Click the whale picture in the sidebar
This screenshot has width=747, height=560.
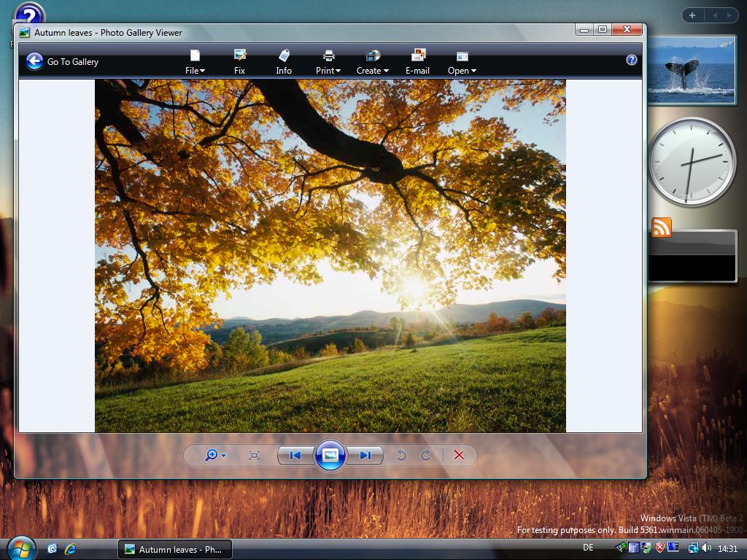[691, 70]
